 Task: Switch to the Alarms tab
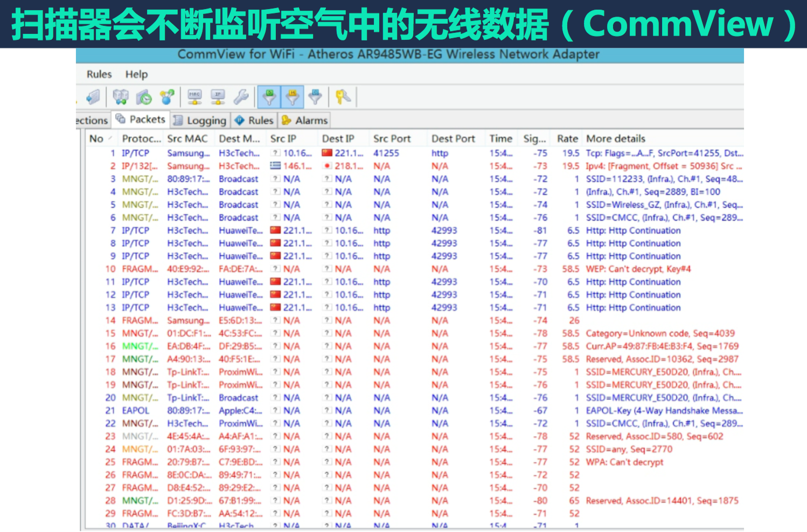tap(304, 120)
